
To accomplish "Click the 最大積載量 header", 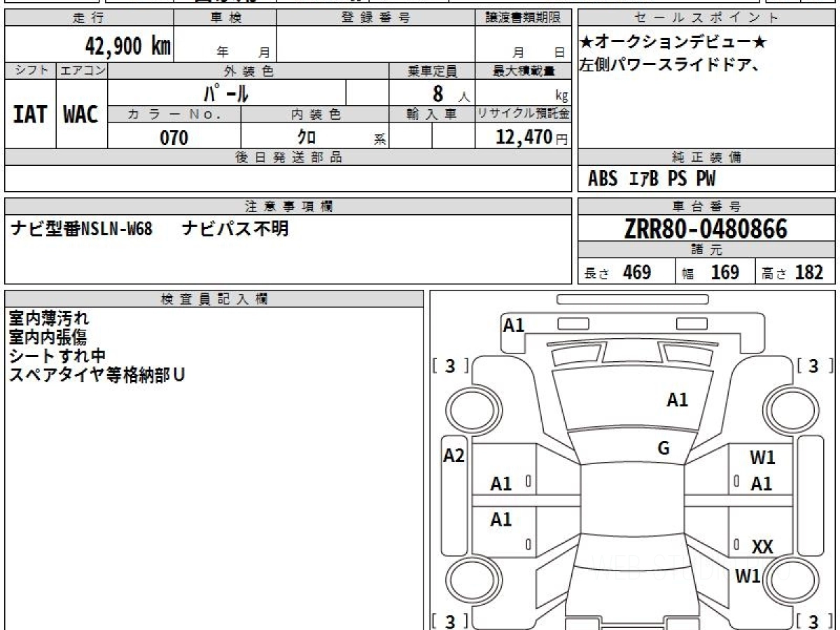I will pos(523,71).
